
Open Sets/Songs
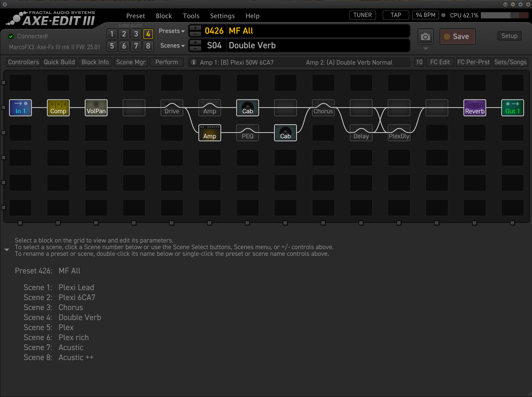pos(511,62)
